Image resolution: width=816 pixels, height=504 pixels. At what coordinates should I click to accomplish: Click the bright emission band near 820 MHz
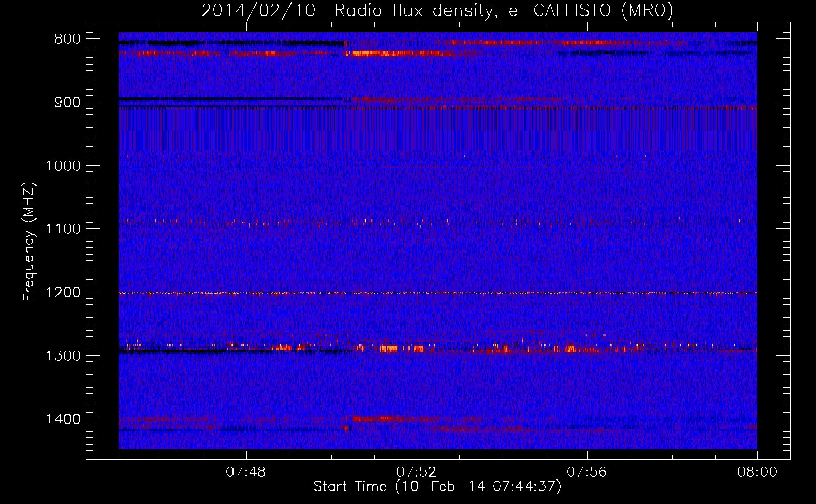(398, 53)
